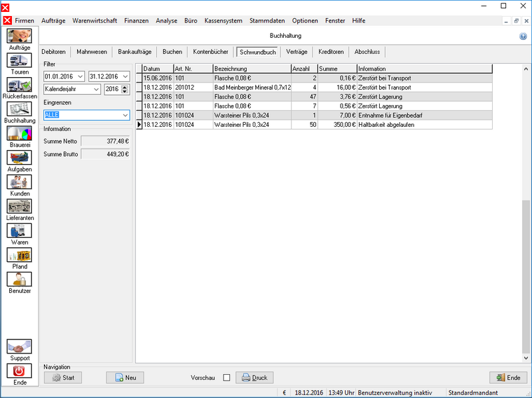Switch to the Buchen tab
The width and height of the screenshot is (532, 398).
[x=172, y=52]
